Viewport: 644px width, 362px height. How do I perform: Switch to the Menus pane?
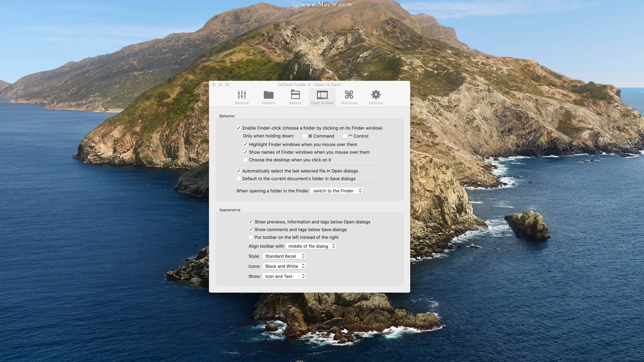(295, 97)
